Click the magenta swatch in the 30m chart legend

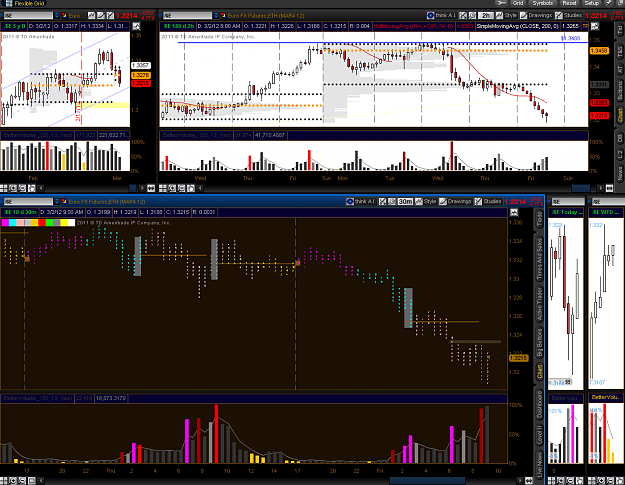5,223
